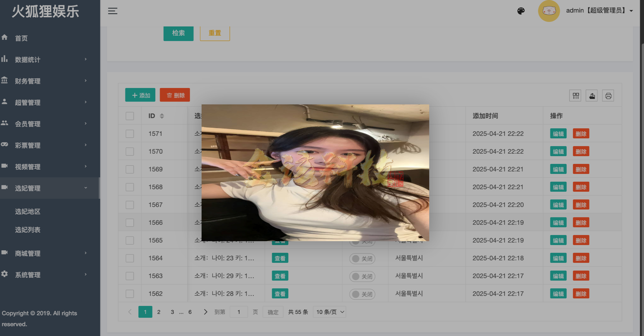644x336 pixels.
Task: Open 选妃地区 in the sidebar
Action: [28, 211]
